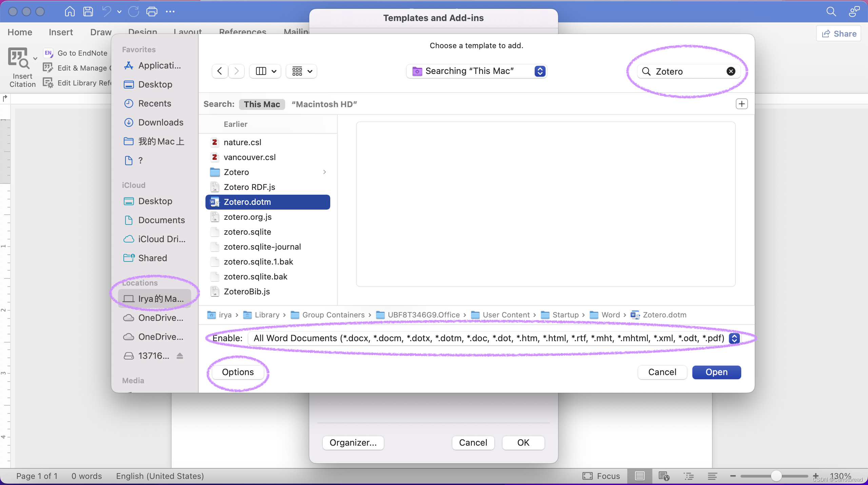Select Draft view icon in status bar
The width and height of the screenshot is (868, 485).
click(712, 476)
